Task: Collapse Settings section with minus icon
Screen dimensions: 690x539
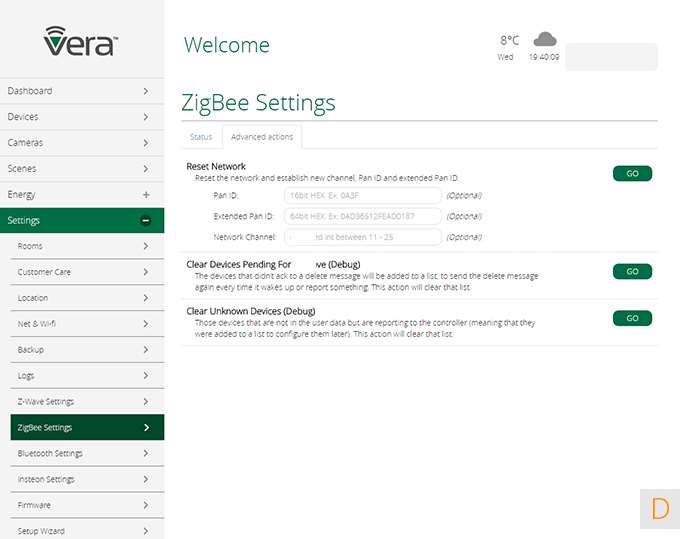Action: (146, 220)
